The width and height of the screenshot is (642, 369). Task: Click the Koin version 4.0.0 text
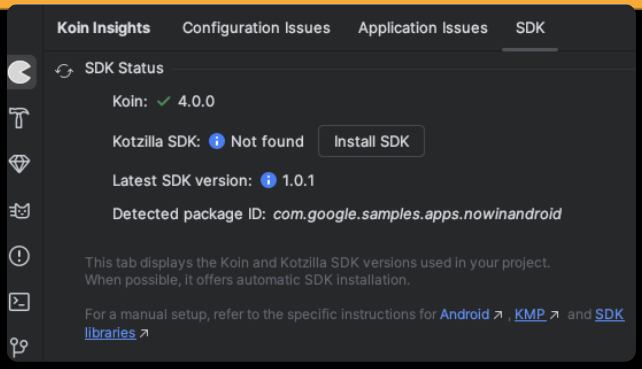(x=196, y=101)
